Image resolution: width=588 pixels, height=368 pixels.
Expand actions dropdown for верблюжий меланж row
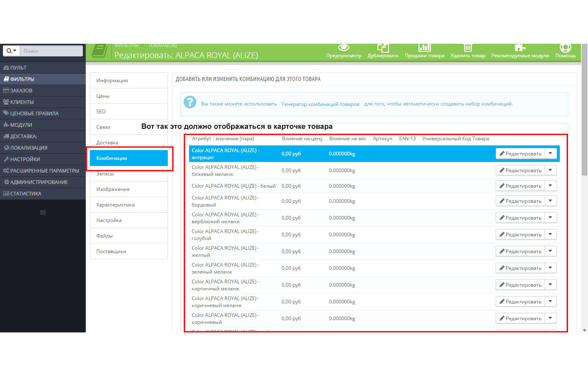tap(550, 218)
